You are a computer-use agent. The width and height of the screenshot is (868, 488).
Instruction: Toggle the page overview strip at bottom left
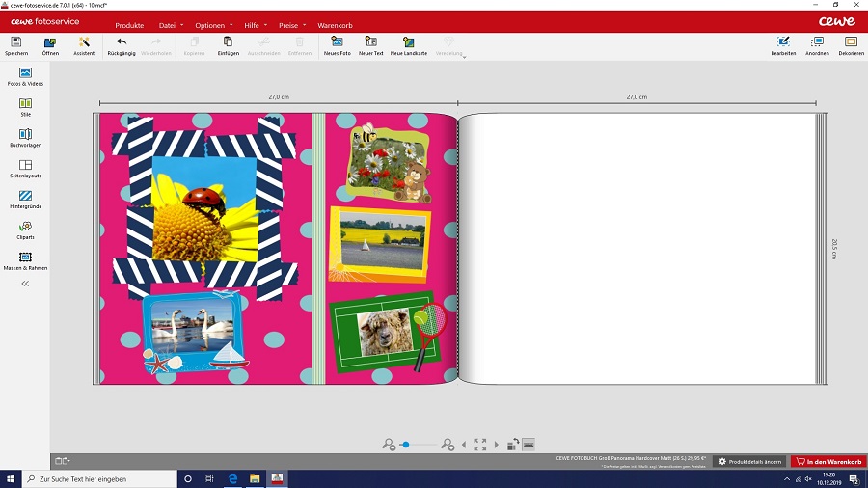pyautogui.click(x=63, y=461)
